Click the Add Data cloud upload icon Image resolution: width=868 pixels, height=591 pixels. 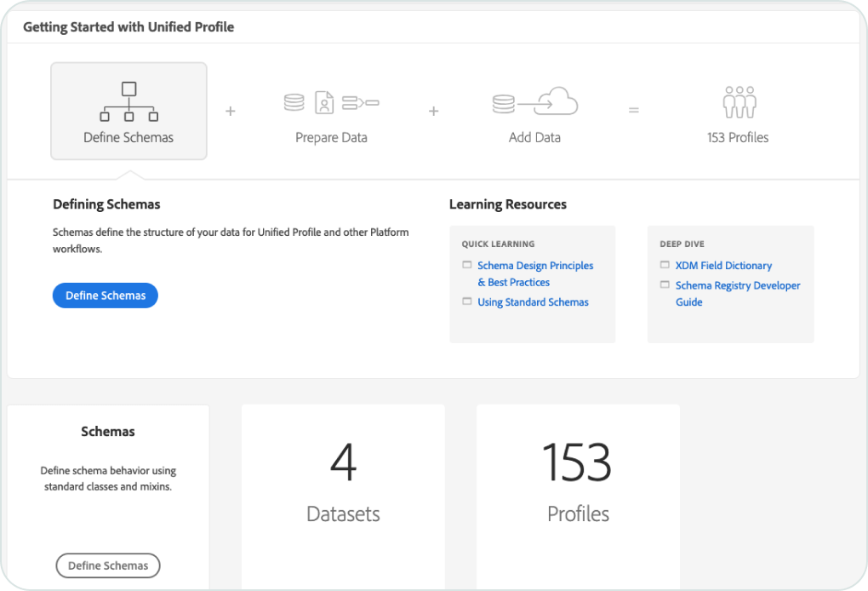(x=534, y=103)
